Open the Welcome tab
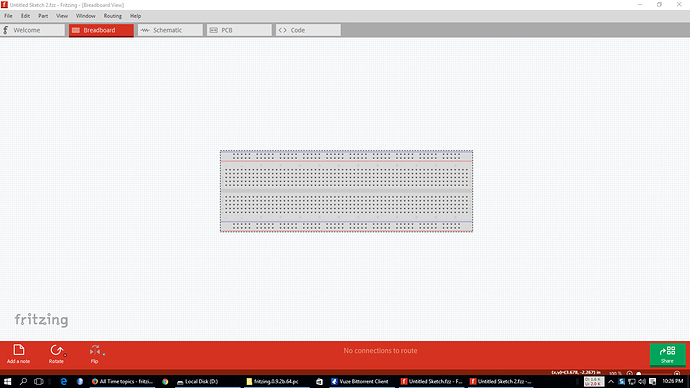Screen dimensions: 690x388 [33, 30]
